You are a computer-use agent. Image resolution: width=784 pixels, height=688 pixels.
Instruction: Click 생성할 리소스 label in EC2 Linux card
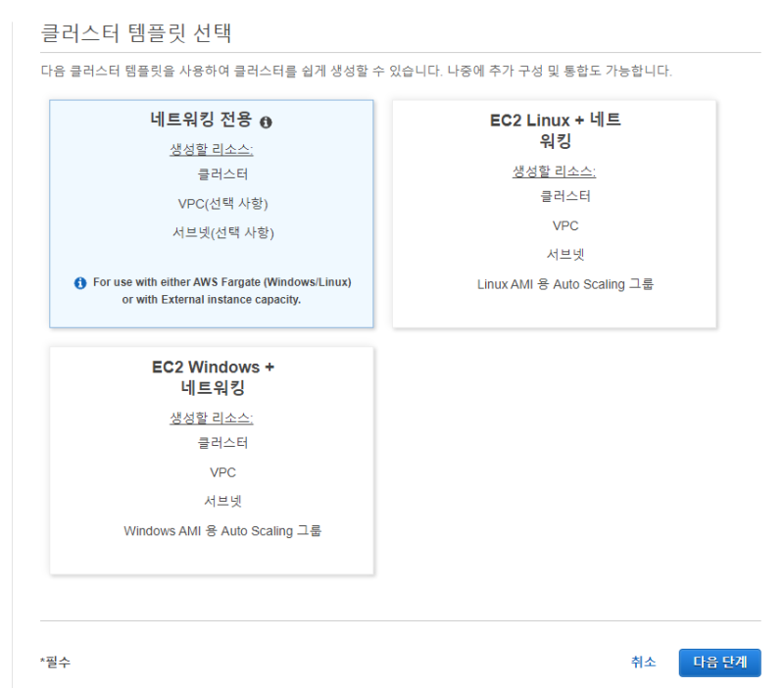coord(554,172)
